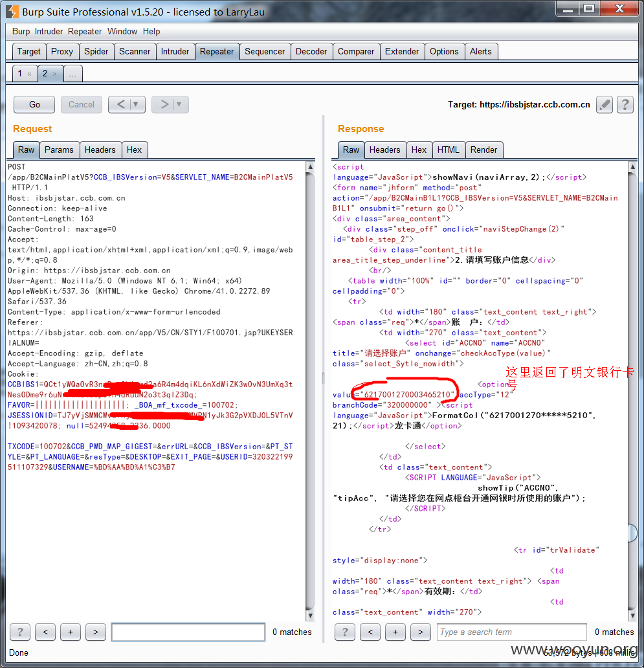
Task: Close repeater tab 2
Action: 54,74
